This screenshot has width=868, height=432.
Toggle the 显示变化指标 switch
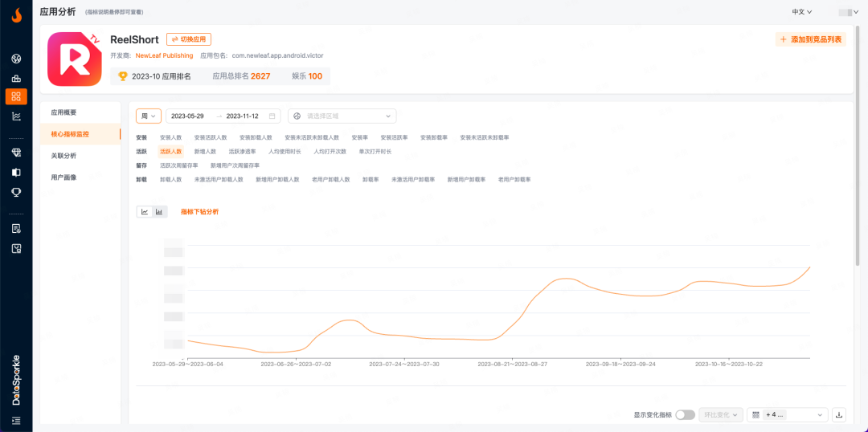pyautogui.click(x=685, y=414)
